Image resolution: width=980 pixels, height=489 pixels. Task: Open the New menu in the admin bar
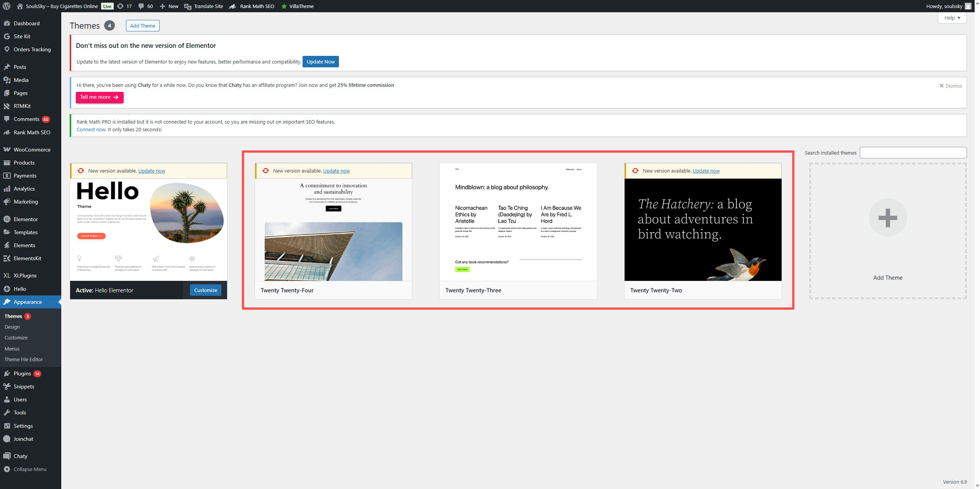[169, 6]
